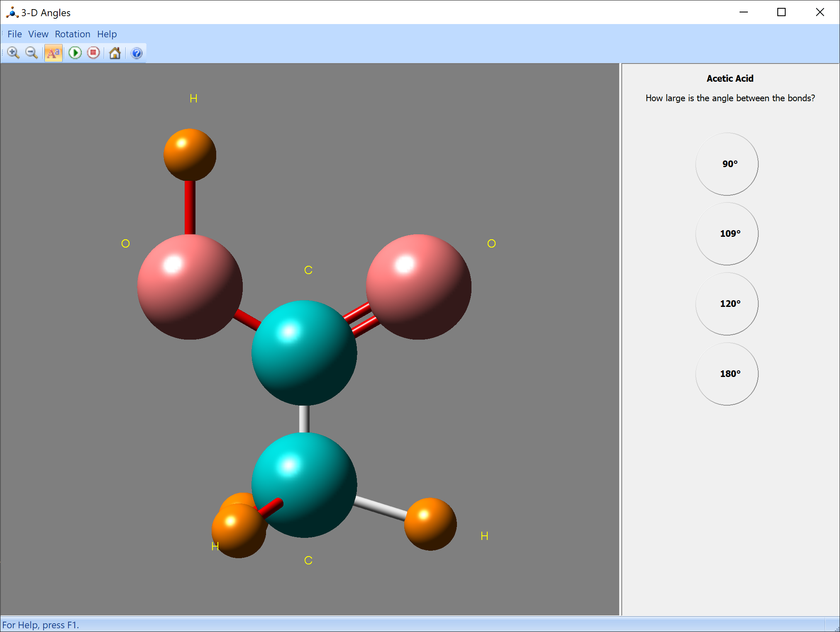Viewport: 840px width, 632px height.
Task: Click the central cyan carboxyl carbon atom
Action: click(x=304, y=352)
